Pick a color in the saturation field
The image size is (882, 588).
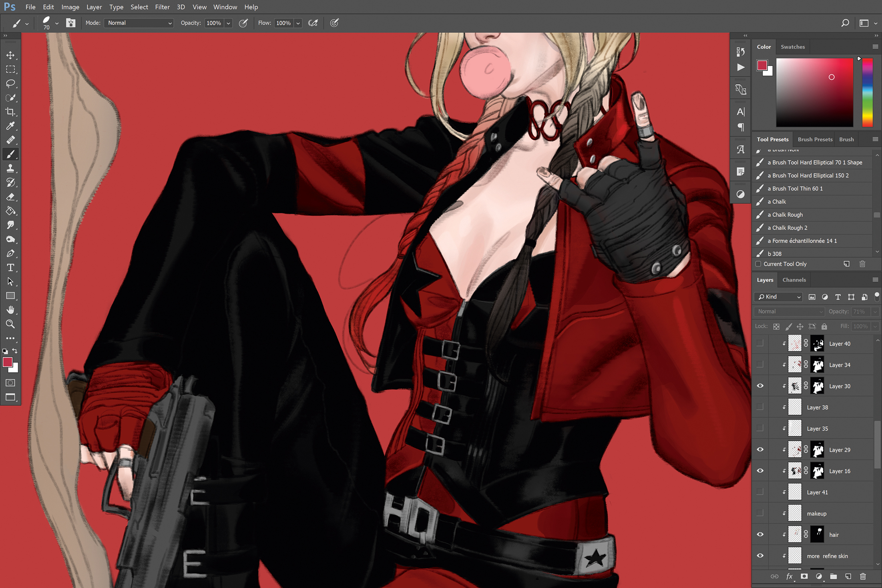(x=814, y=92)
